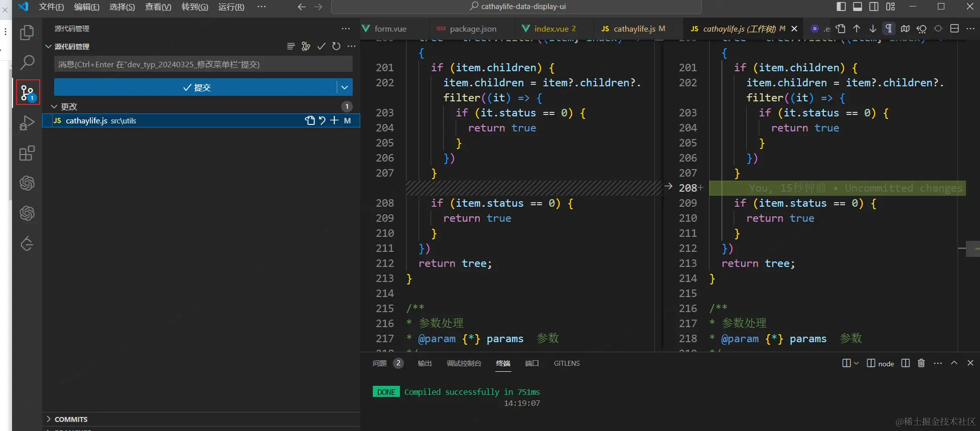Viewport: 980px width, 431px height.
Task: Collapse the 更改 changes section
Action: (x=54, y=106)
